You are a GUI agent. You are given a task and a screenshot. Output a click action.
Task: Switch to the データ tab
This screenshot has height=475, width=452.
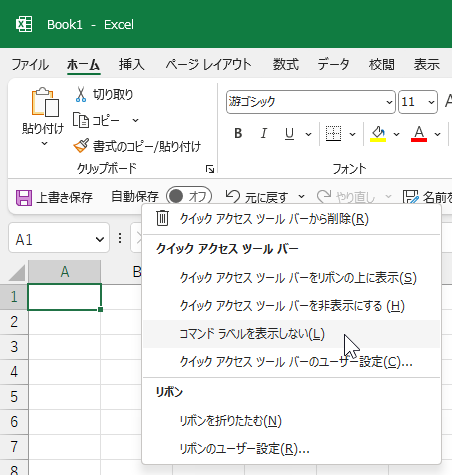click(x=333, y=64)
